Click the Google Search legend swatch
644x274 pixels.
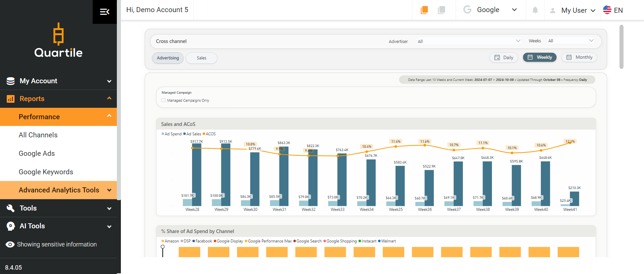coord(295,241)
